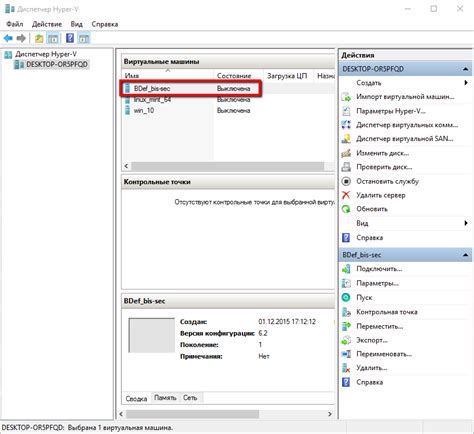Click the creation date 01.12.2015 17:12:12

tap(287, 322)
